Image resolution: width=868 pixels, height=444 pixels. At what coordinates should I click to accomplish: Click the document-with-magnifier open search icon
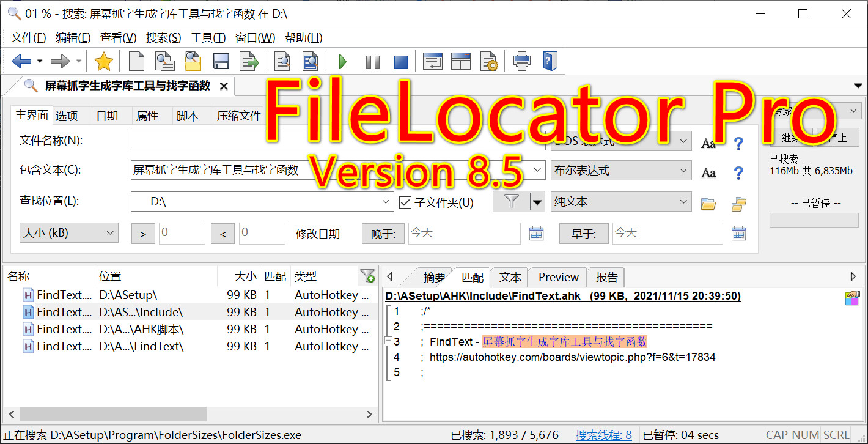[x=165, y=61]
